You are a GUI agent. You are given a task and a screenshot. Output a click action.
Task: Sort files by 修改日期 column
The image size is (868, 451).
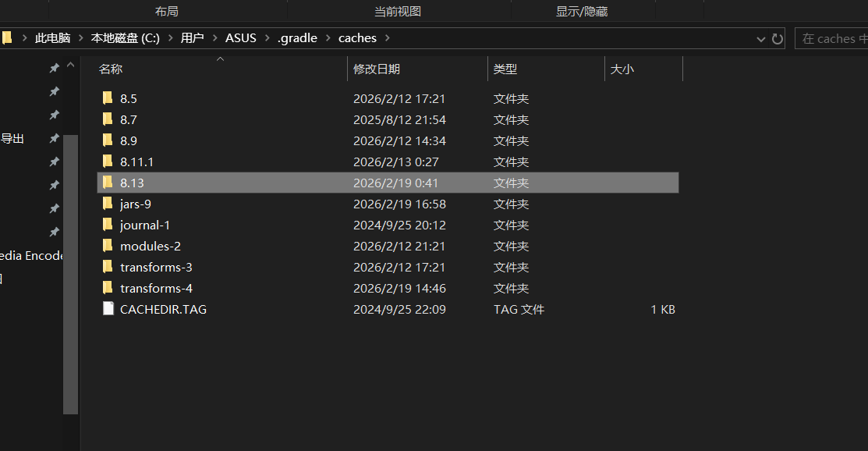click(377, 69)
